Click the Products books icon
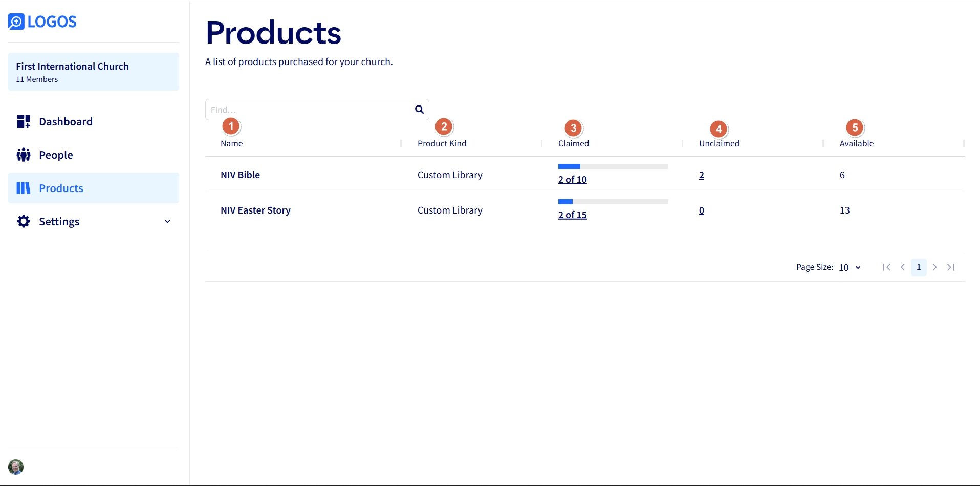 [24, 188]
